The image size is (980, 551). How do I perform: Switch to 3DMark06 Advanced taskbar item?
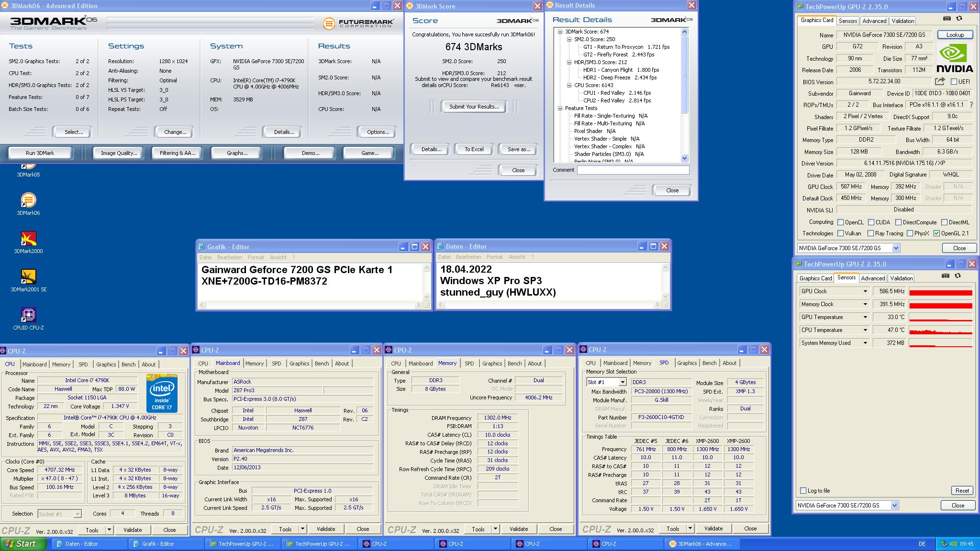coord(702,544)
